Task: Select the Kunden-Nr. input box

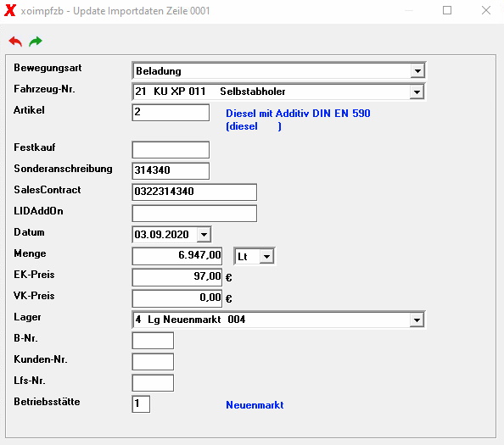Action: tap(153, 362)
